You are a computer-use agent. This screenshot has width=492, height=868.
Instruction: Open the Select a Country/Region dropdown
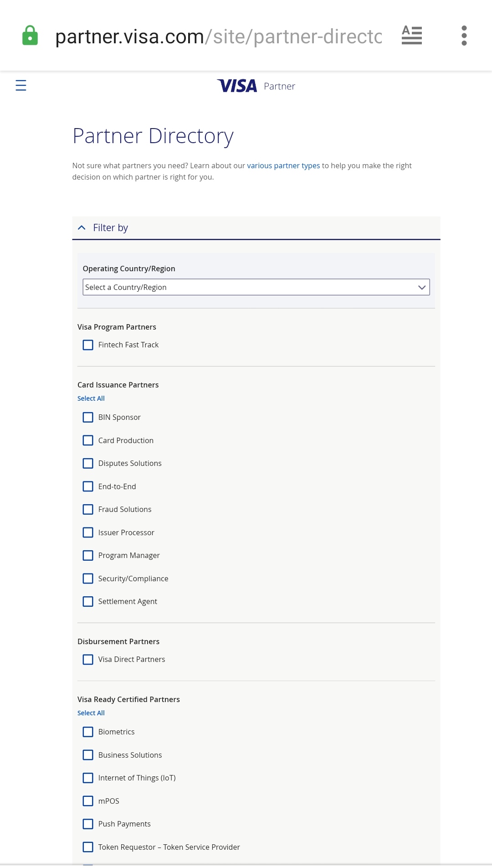[x=256, y=287]
